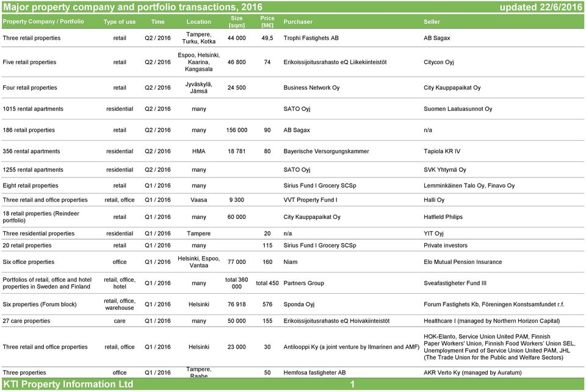Click seller 'SVK Yhtymä Oy'
The width and height of the screenshot is (586, 392).
click(445, 169)
